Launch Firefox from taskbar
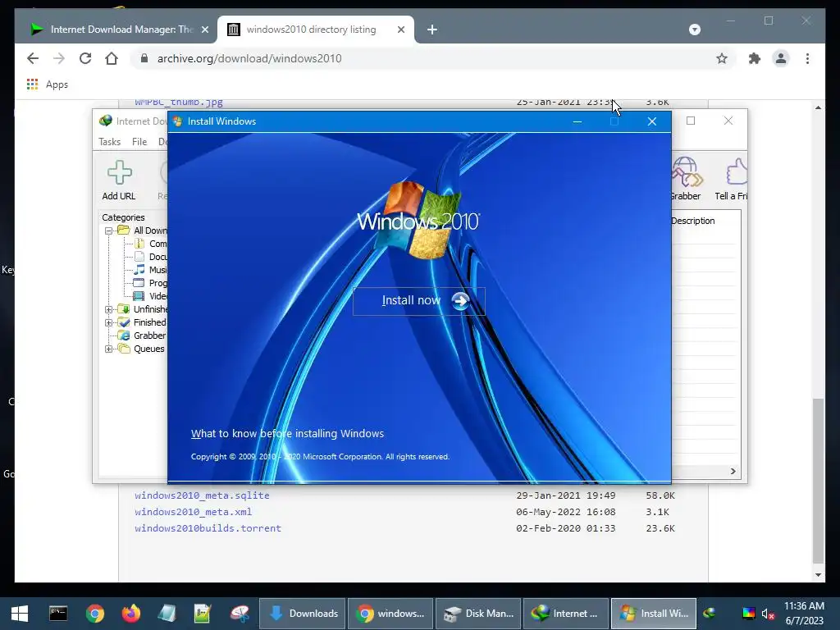 tap(130, 614)
